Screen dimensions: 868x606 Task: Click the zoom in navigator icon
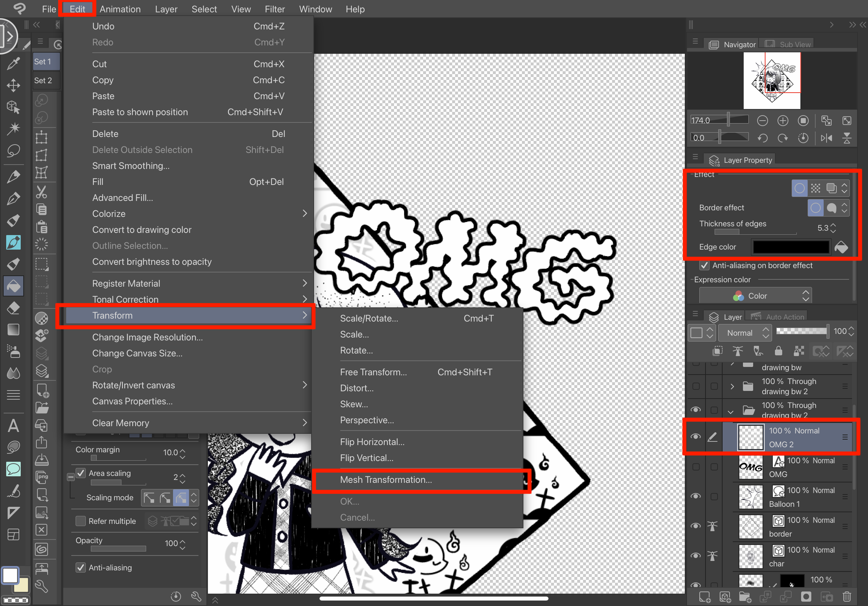[783, 121]
